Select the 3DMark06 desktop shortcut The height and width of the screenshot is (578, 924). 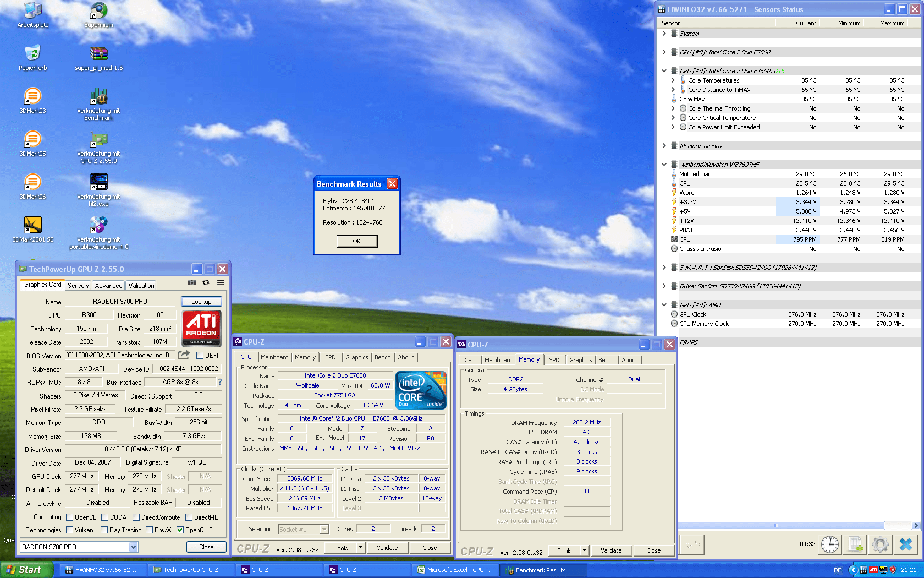(33, 187)
